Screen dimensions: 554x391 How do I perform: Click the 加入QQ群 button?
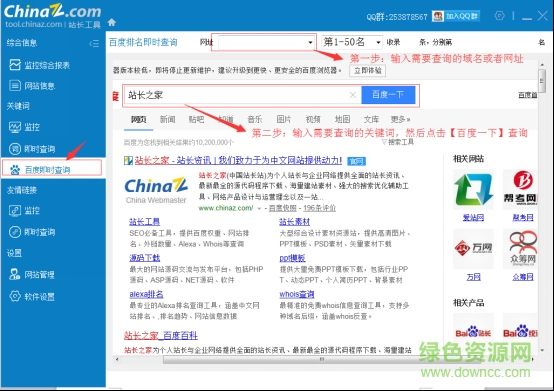point(456,16)
